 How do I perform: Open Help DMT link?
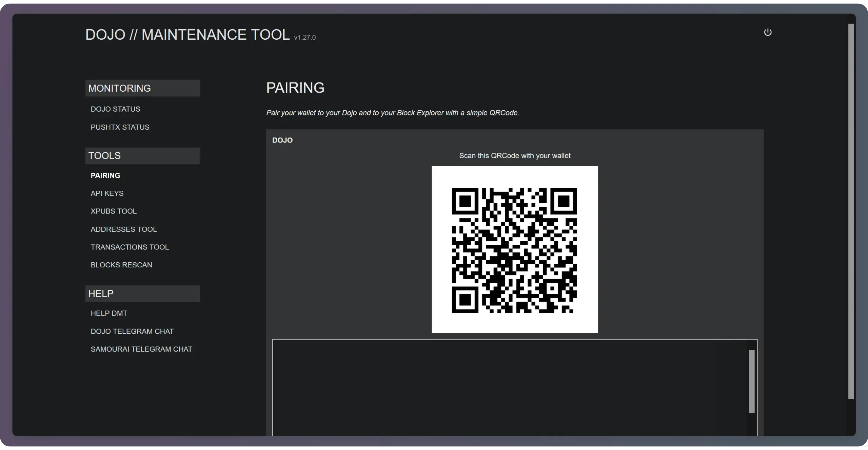point(109,313)
